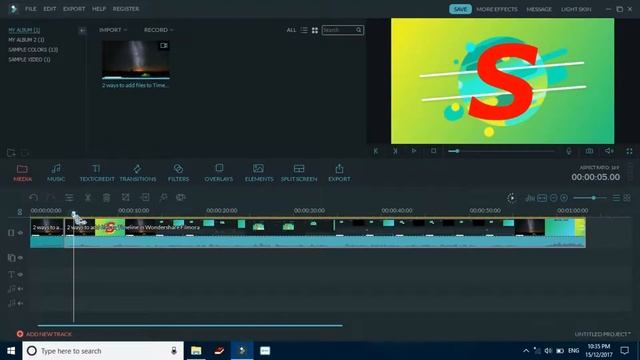Open the clip edit settings icon
This screenshot has width=640, height=360.
69,198
